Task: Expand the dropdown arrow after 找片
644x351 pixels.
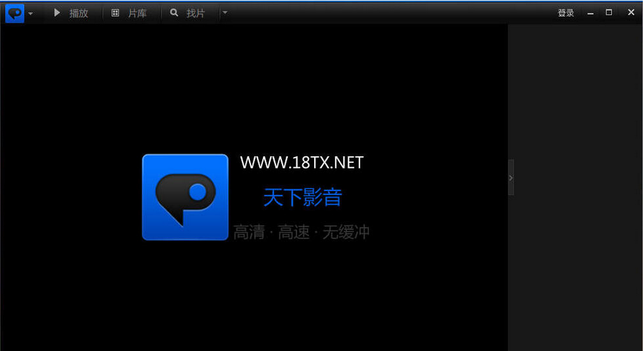Action: [x=225, y=13]
